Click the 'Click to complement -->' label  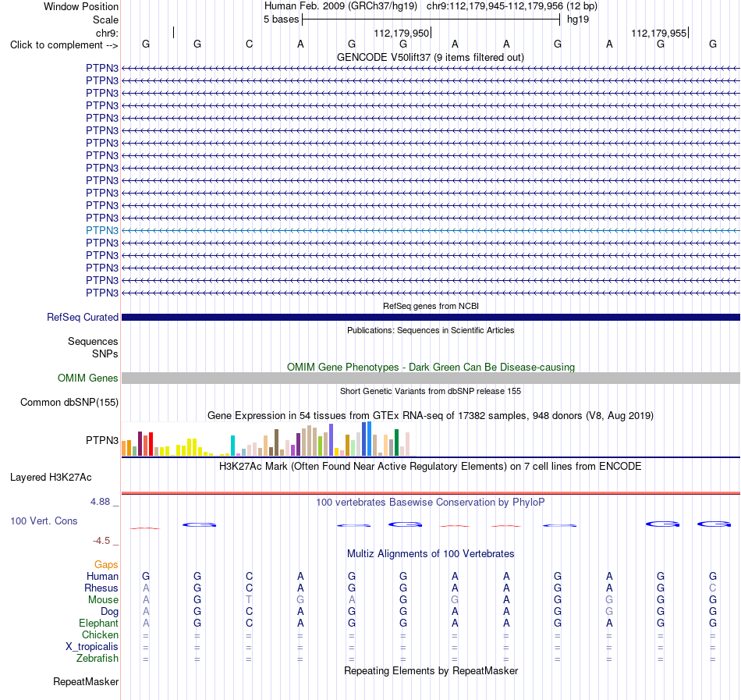click(x=64, y=45)
